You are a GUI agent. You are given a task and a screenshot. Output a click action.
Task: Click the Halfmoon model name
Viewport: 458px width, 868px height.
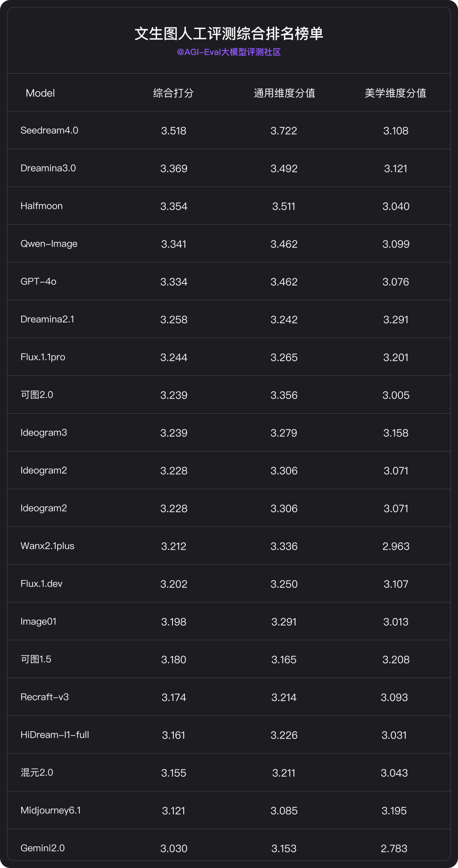[42, 206]
